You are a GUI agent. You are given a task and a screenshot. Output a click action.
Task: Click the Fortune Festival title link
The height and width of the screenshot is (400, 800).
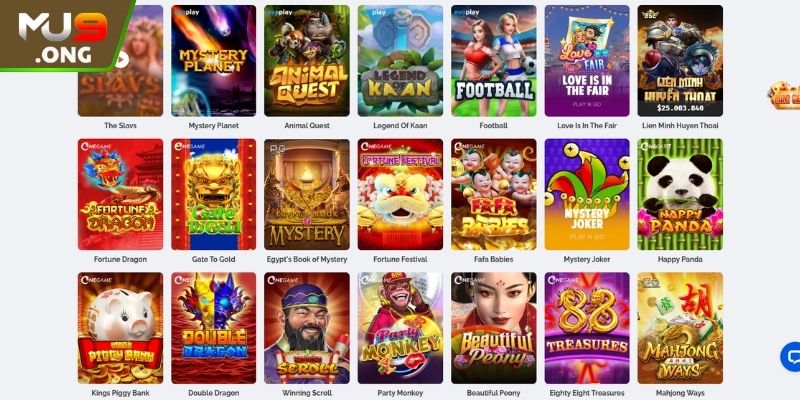tap(400, 259)
